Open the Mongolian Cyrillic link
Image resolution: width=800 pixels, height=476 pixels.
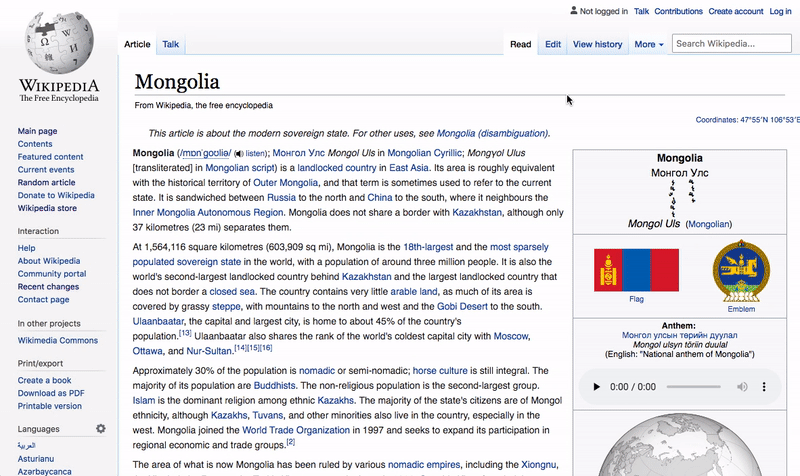424,153
